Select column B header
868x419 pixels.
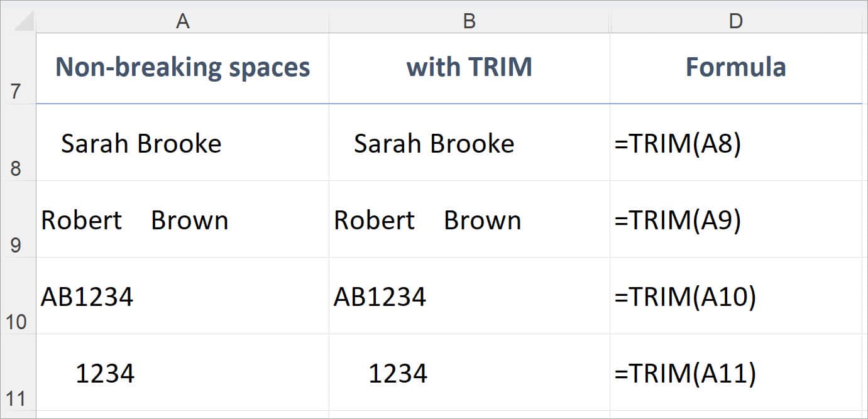469,19
